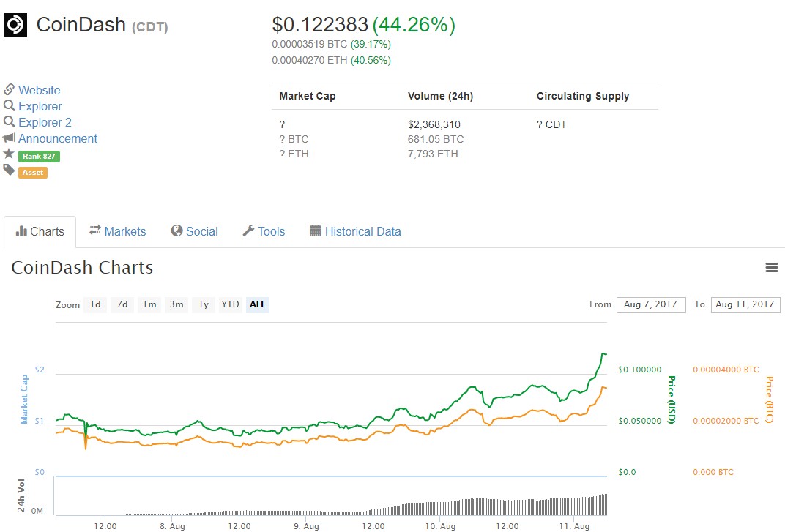Click the 7,793 ETH volume value

point(433,154)
